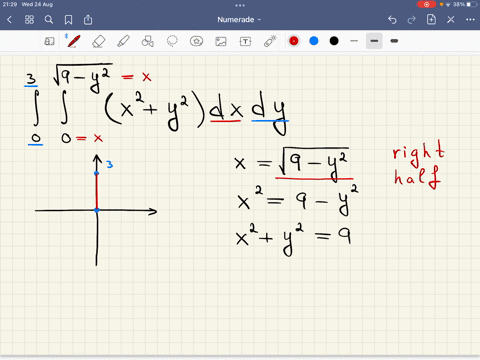The image size is (480, 360).
Task: Toggle the read-only mode icon
Action: 49,41
